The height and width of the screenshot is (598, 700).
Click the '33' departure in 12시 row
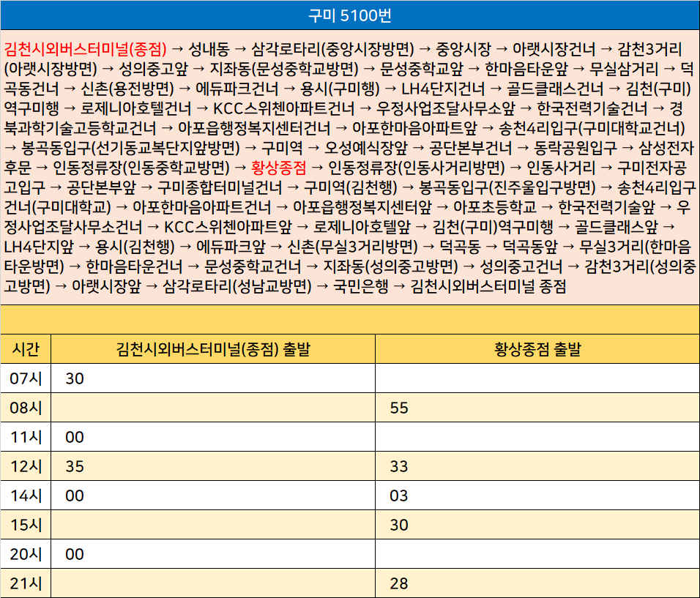(398, 466)
